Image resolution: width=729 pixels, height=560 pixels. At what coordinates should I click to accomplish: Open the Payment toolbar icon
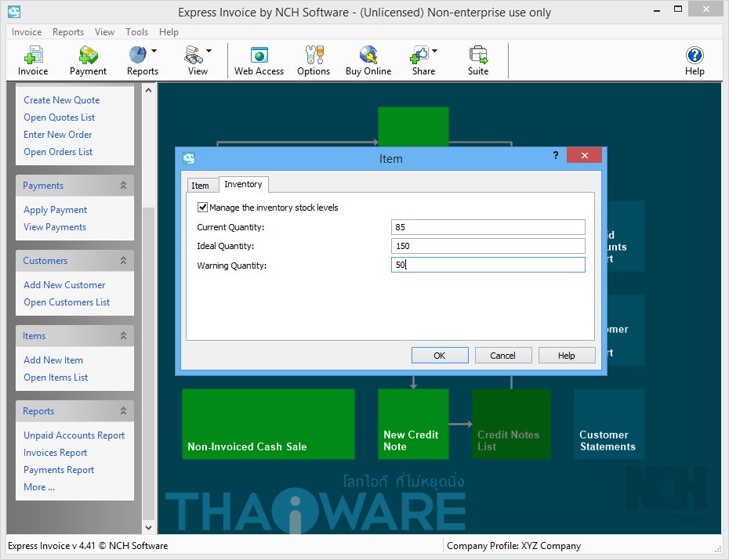(88, 56)
